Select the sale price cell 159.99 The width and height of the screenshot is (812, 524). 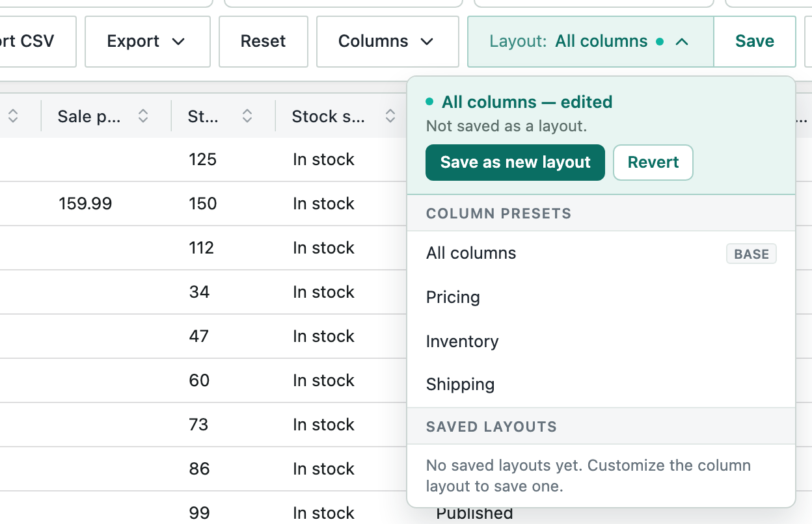coord(85,204)
